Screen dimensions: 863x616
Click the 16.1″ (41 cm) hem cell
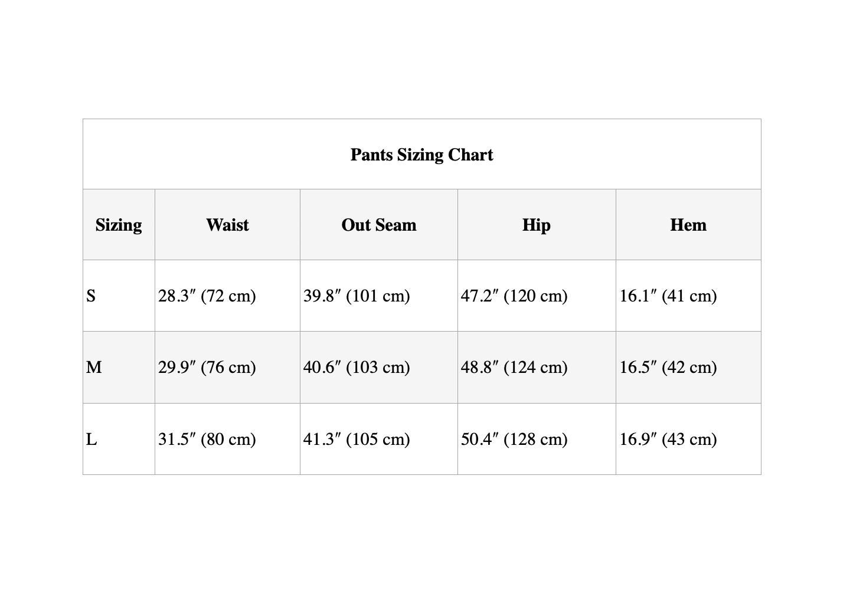(688, 296)
